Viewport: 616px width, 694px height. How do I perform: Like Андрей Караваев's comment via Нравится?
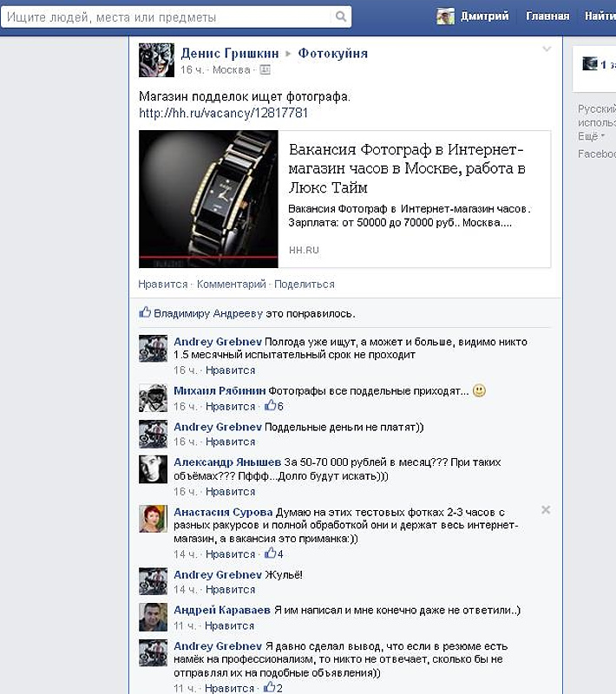point(229,625)
